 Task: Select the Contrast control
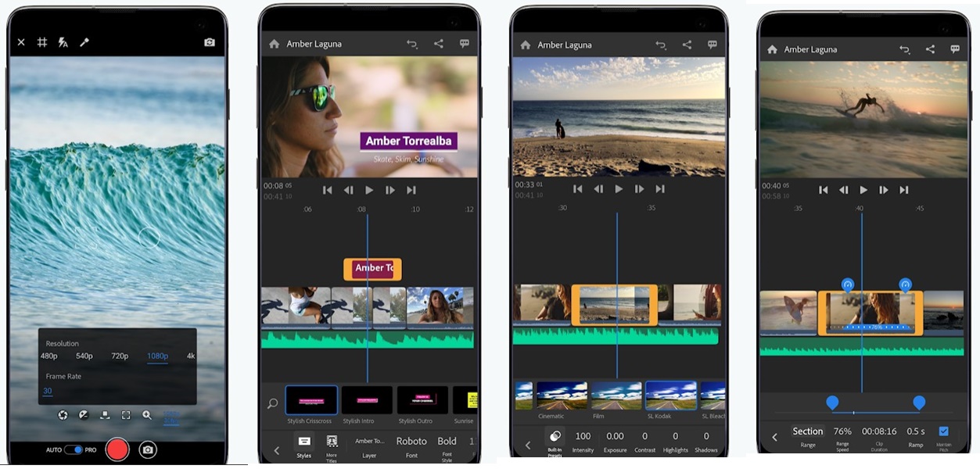(645, 442)
